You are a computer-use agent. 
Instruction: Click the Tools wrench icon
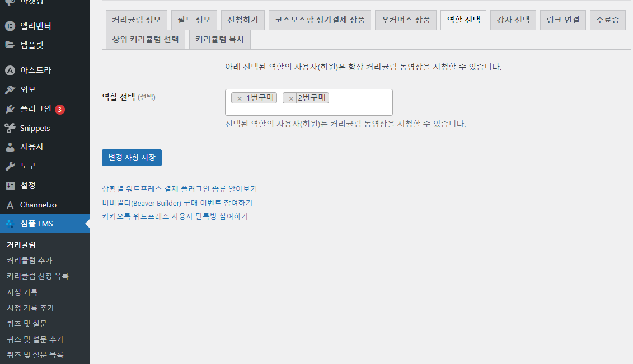[x=10, y=166]
